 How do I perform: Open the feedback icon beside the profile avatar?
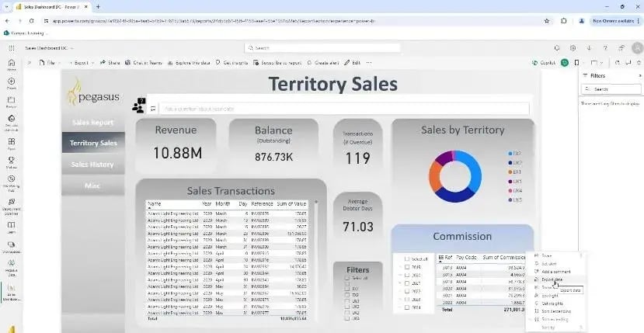[621, 48]
